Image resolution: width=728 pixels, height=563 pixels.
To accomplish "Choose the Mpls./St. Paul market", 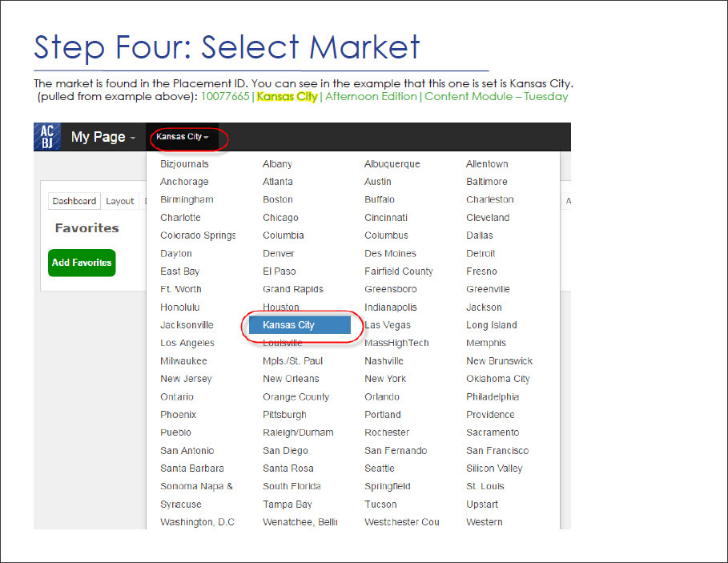I will point(292,361).
